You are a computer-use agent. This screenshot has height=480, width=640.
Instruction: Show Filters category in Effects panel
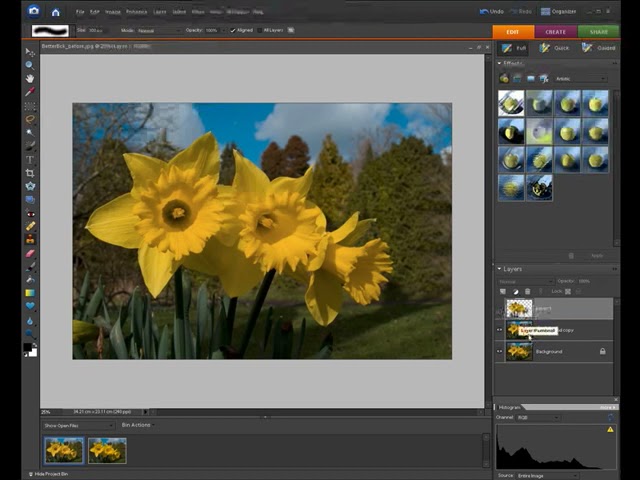[x=504, y=78]
